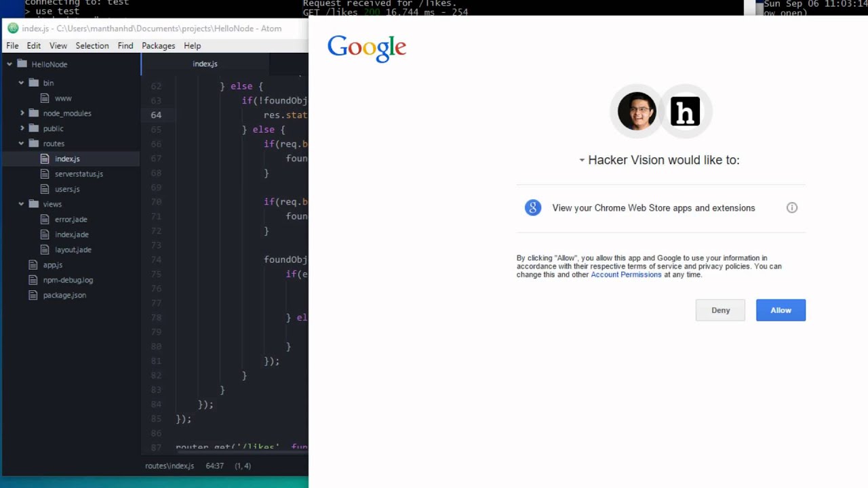Click the system clock showing Sun Sep 06
868x488 pixels.
coord(816,4)
